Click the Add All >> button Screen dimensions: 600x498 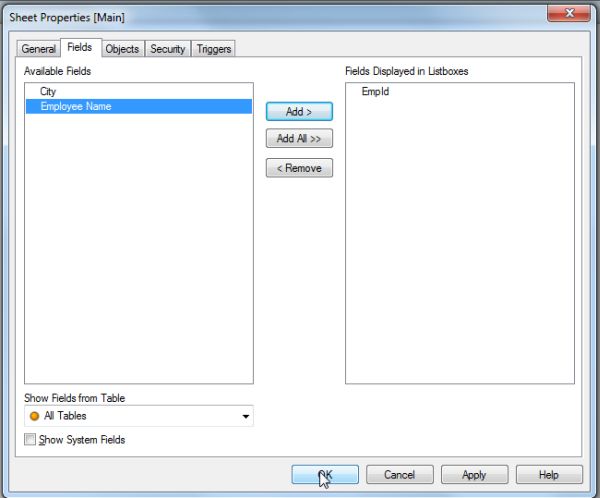tap(299, 138)
